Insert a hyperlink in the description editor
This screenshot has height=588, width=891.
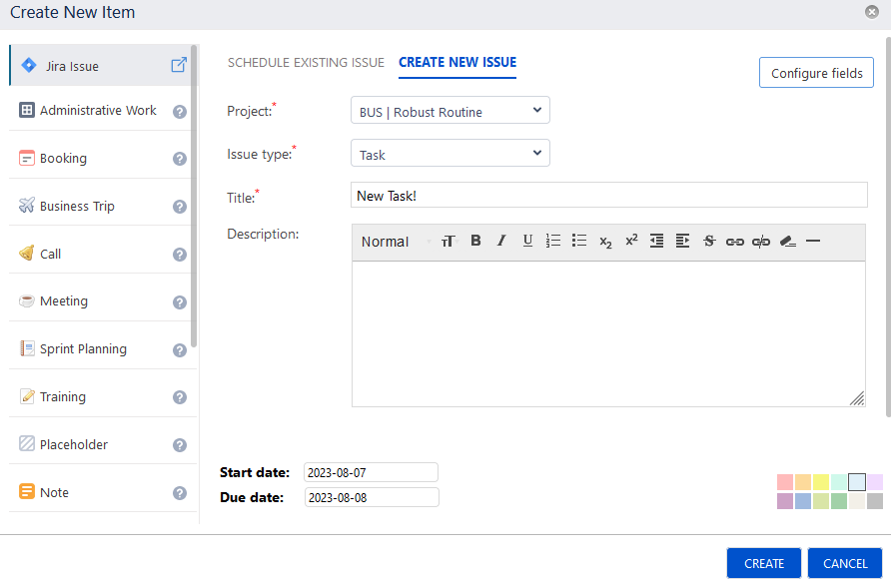(x=734, y=241)
